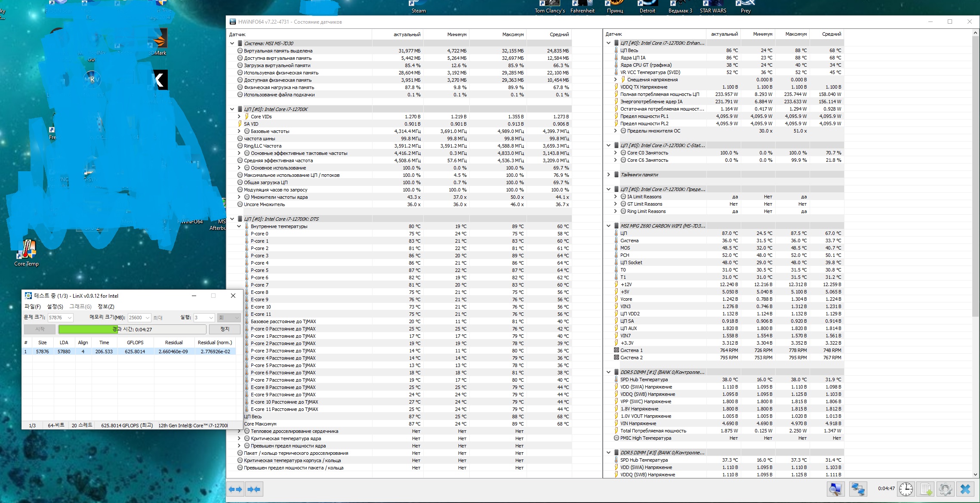Click the reset clock icon in HWiNFO

(906, 489)
